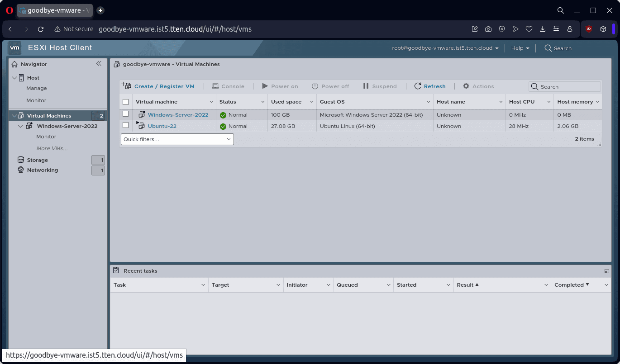Click the Power on toolbar button
620x364 pixels.
coord(280,86)
